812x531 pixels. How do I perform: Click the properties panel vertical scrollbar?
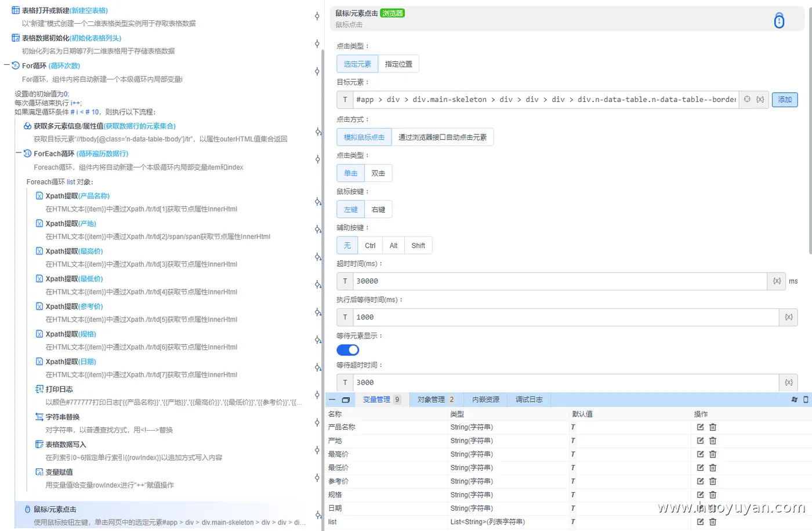click(810, 130)
